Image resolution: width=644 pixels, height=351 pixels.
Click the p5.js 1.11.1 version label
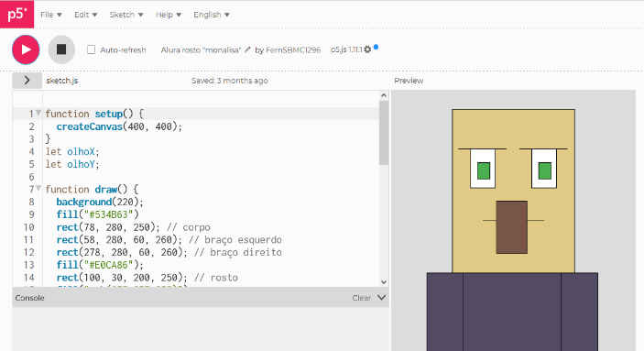click(346, 49)
